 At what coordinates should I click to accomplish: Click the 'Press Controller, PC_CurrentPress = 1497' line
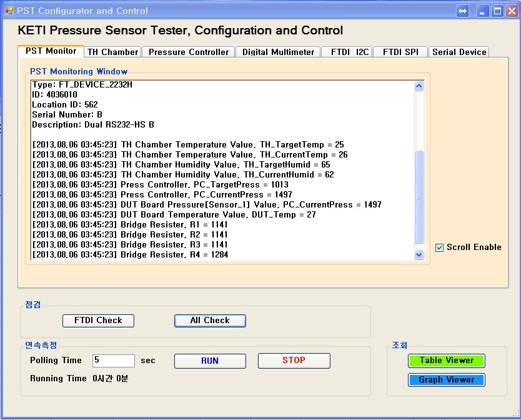coord(162,194)
